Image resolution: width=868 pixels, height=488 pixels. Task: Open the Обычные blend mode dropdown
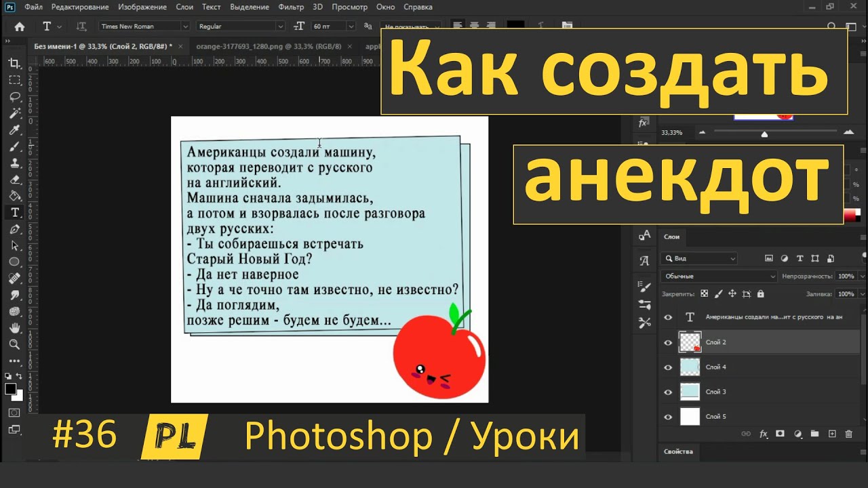(718, 276)
